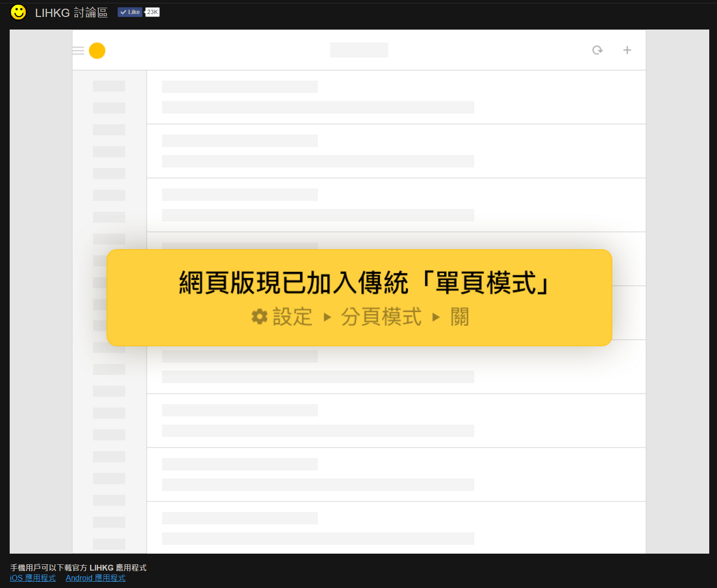The image size is (717, 588).
Task: Open the iOS 應用程式 download link
Action: 33,578
